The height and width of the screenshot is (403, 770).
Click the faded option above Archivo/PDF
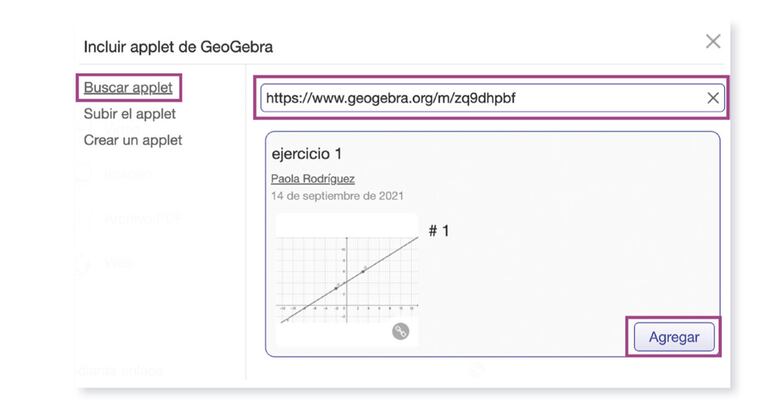[128, 174]
